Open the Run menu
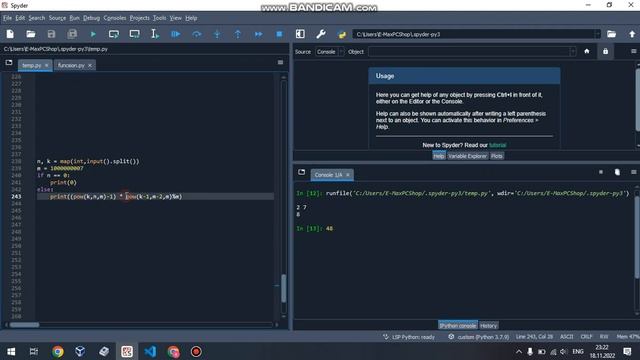 coord(74,18)
